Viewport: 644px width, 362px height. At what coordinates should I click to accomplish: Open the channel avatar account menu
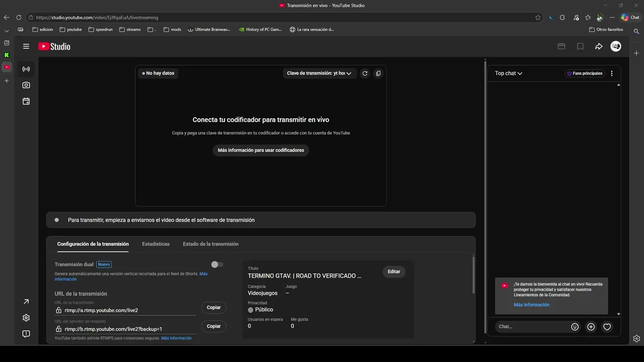[616, 46]
